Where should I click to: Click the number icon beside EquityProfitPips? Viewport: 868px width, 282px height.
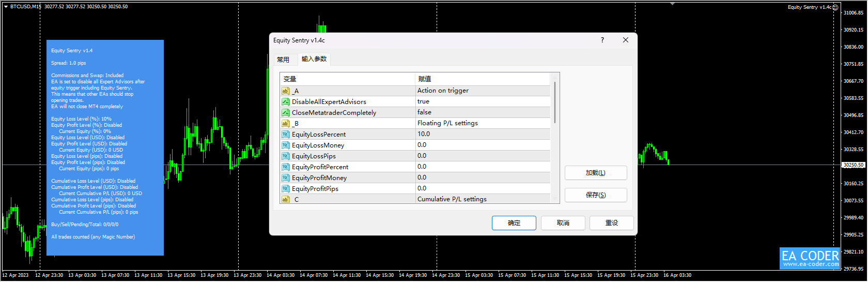pyautogui.click(x=285, y=188)
